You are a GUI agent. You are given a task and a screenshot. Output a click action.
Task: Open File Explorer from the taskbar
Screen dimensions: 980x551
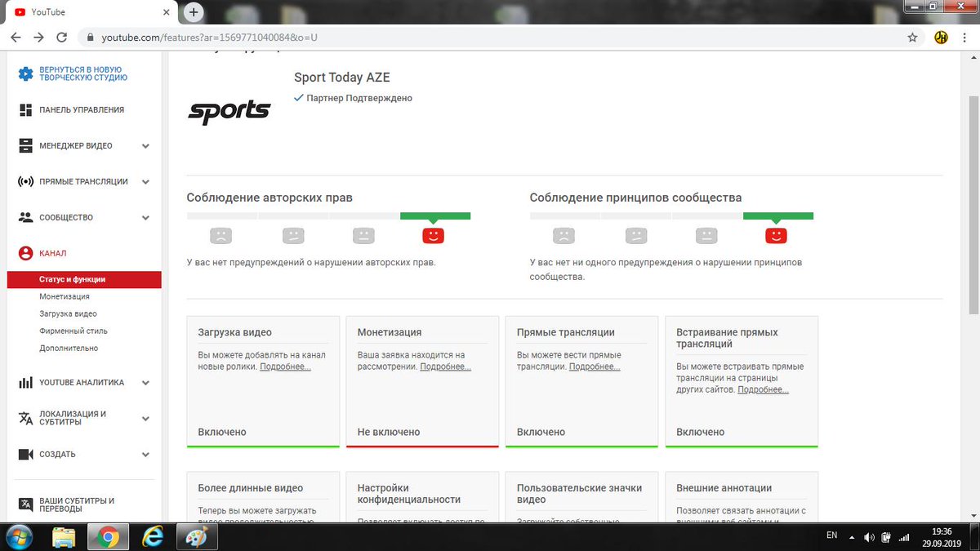click(x=65, y=537)
